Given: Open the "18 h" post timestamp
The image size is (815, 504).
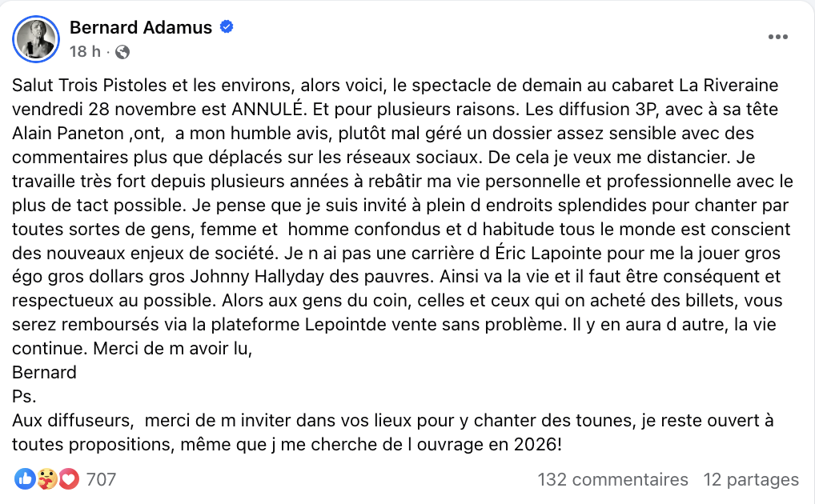Looking at the screenshot, I should pyautogui.click(x=85, y=52).
